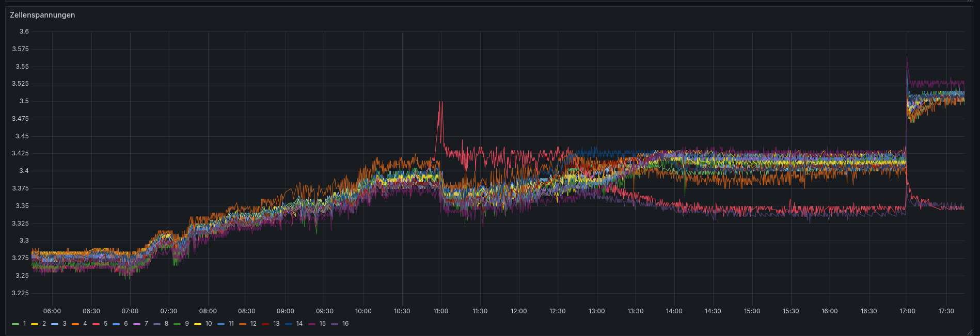Click the y-axis label 3.35
980x336 pixels.
click(22, 206)
